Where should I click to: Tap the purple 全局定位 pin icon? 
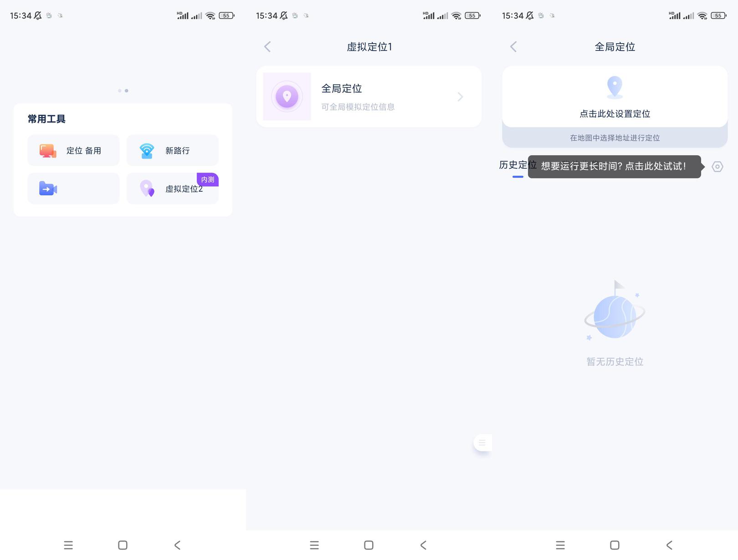tap(287, 97)
